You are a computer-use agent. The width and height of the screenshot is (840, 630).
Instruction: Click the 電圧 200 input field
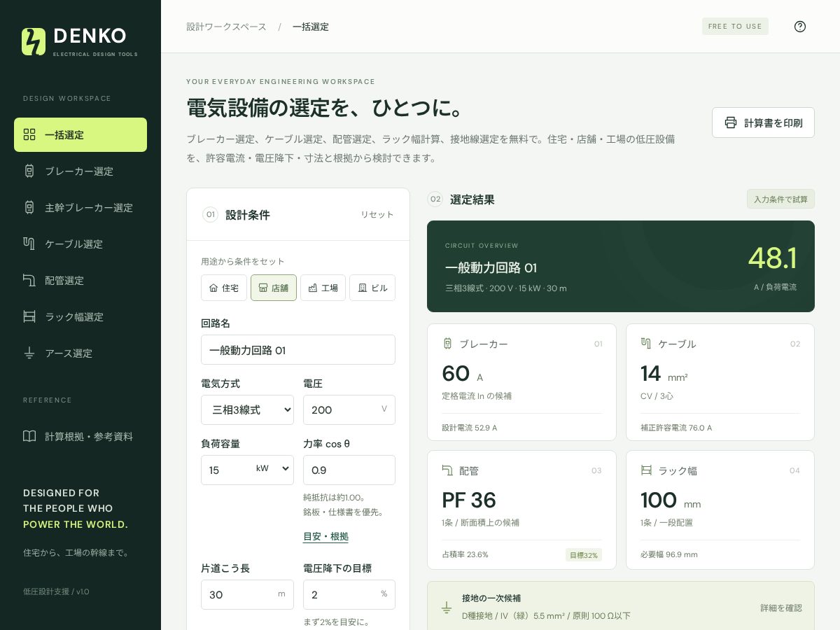coord(349,409)
